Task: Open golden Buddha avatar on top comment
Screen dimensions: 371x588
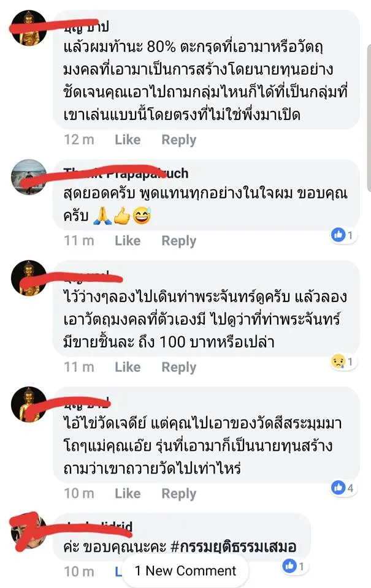Action: tap(29, 28)
